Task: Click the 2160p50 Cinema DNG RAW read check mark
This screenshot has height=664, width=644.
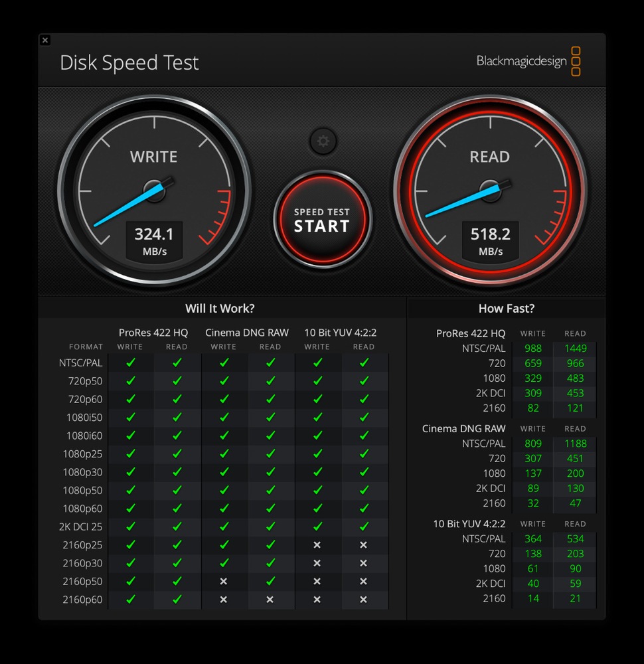Action: [x=271, y=581]
